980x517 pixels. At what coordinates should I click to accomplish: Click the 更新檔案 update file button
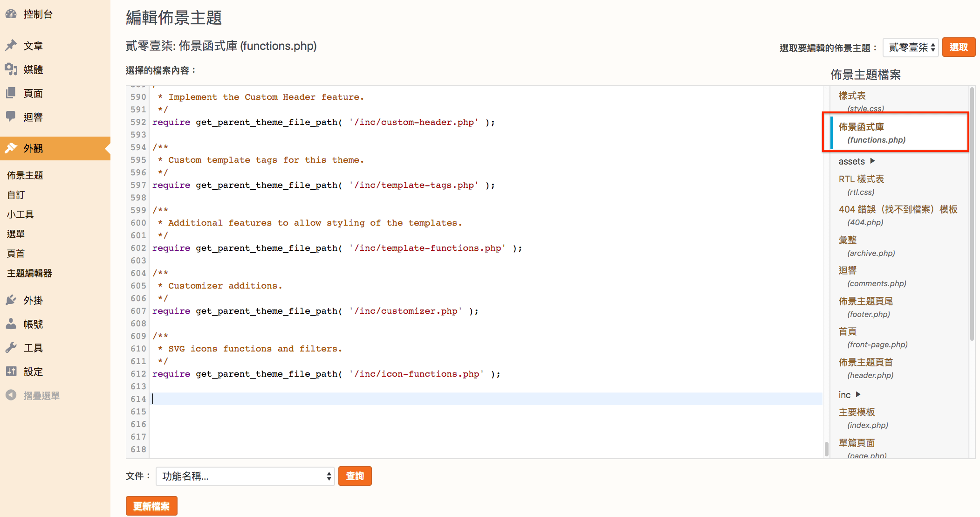[151, 506]
